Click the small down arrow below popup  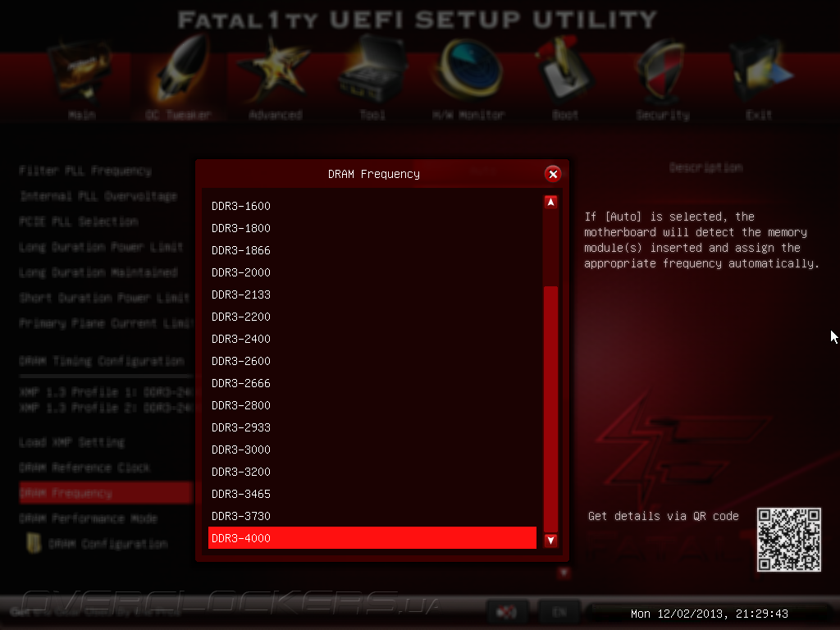(x=564, y=573)
